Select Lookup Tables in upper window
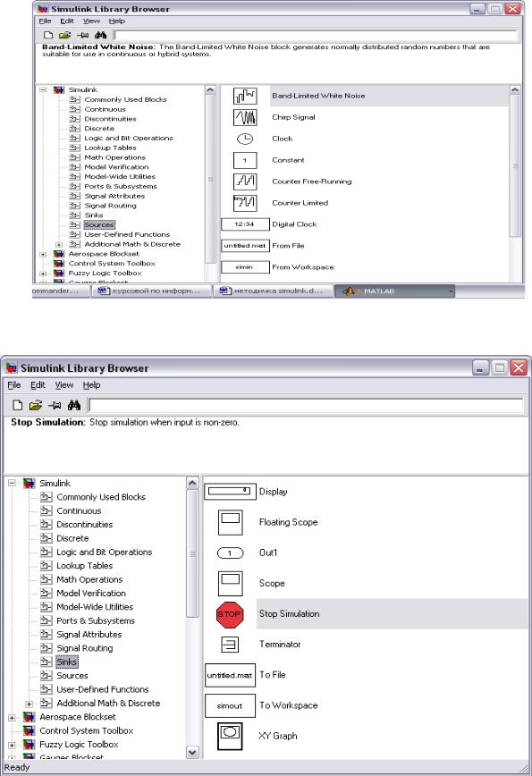This screenshot has height=776, width=532. 110,148
